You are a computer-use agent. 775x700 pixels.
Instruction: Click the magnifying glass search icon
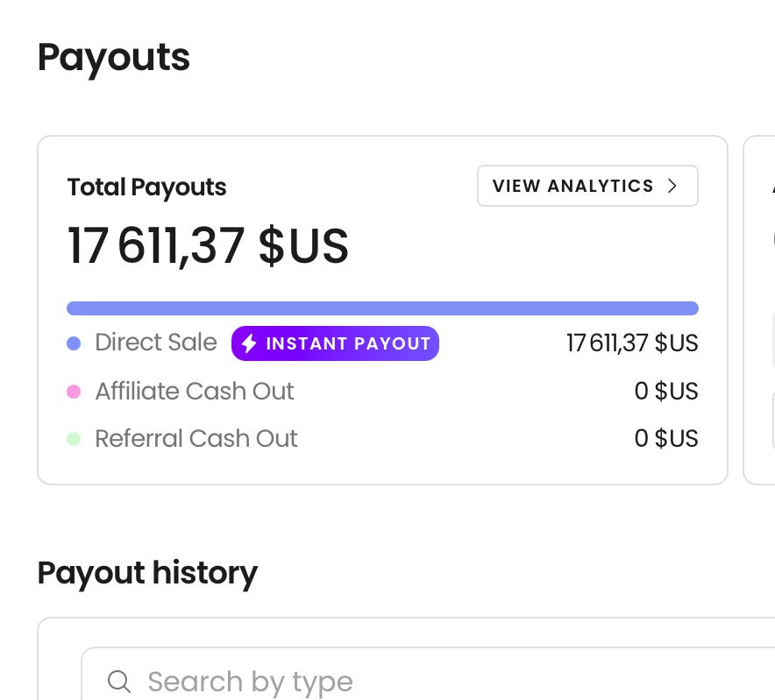point(119,682)
